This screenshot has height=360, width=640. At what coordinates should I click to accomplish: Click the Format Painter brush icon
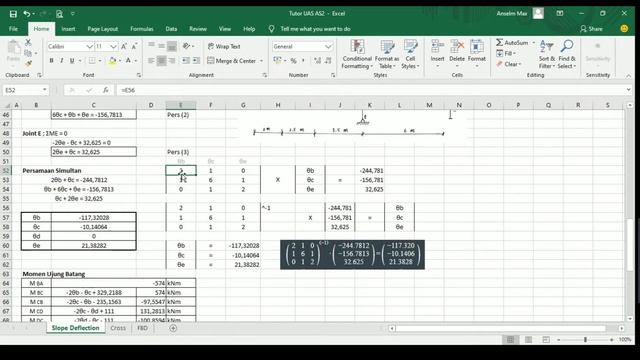28,64
